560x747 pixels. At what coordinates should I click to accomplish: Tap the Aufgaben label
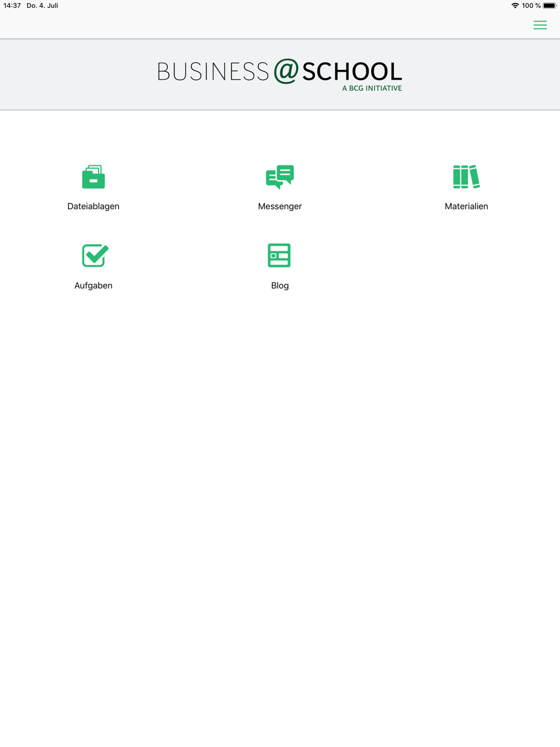point(94,286)
